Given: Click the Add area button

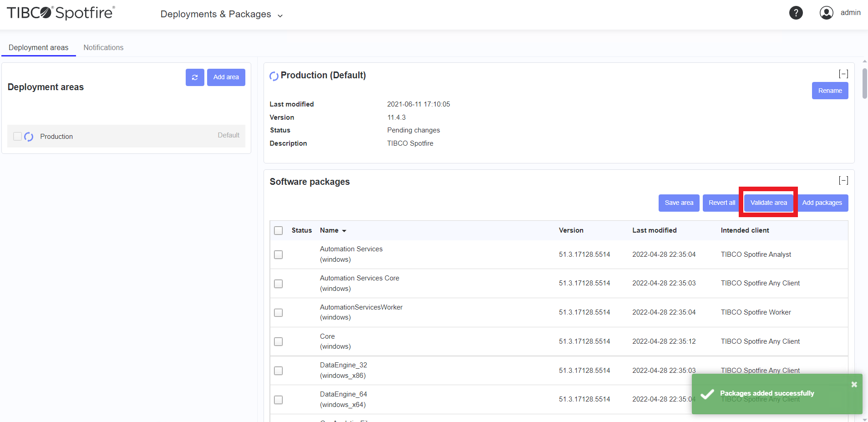Looking at the screenshot, I should (x=226, y=77).
